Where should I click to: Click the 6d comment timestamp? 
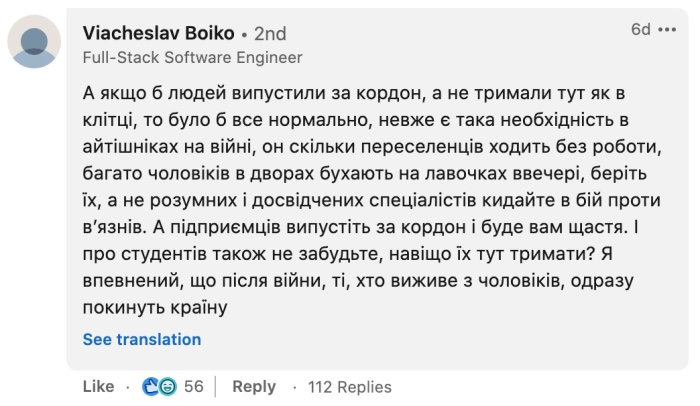coord(640,30)
